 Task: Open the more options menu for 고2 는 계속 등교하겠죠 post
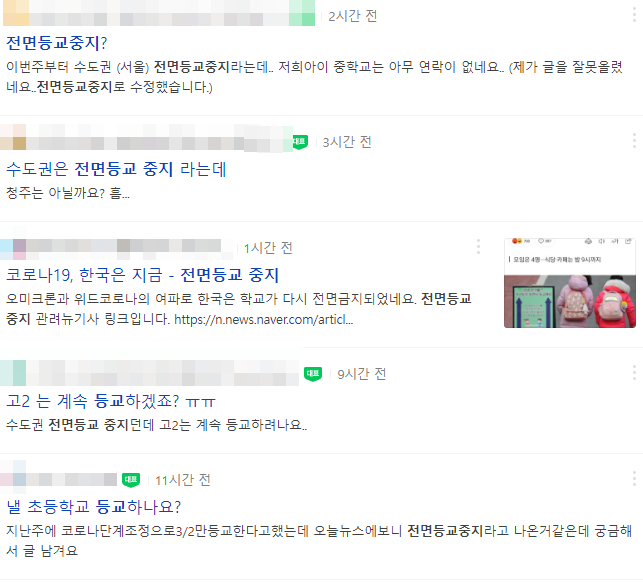tap(634, 372)
